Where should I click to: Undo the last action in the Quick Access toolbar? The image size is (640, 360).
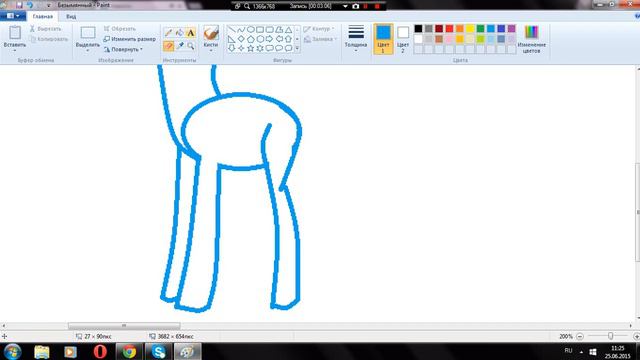click(x=30, y=5)
